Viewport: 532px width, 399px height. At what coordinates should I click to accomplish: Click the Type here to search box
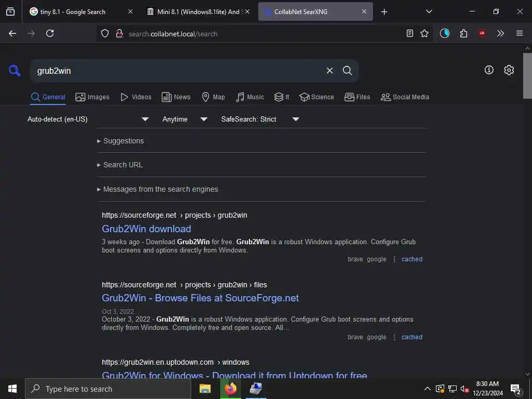pos(108,389)
